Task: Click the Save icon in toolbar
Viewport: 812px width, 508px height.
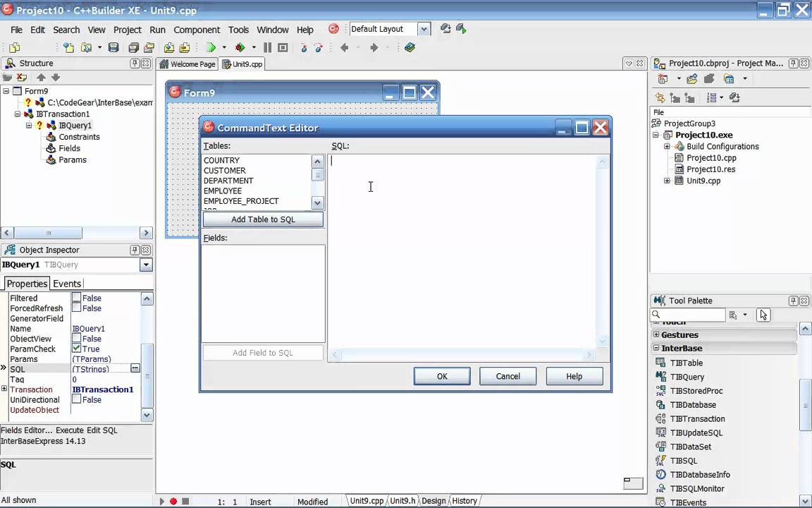Action: coord(113,48)
